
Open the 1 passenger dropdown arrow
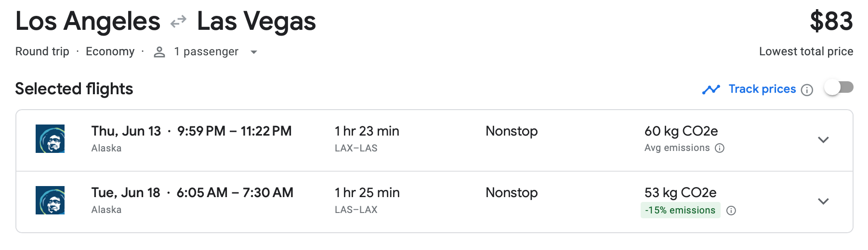click(x=254, y=52)
